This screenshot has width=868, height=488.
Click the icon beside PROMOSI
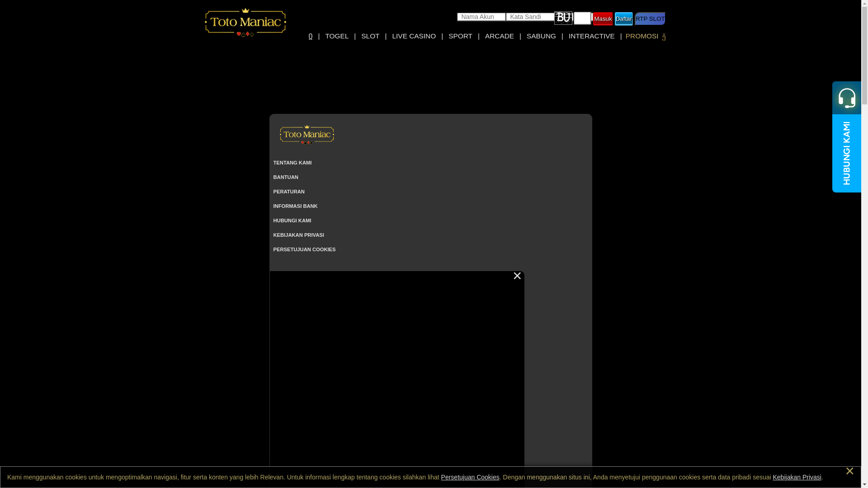tap(664, 38)
